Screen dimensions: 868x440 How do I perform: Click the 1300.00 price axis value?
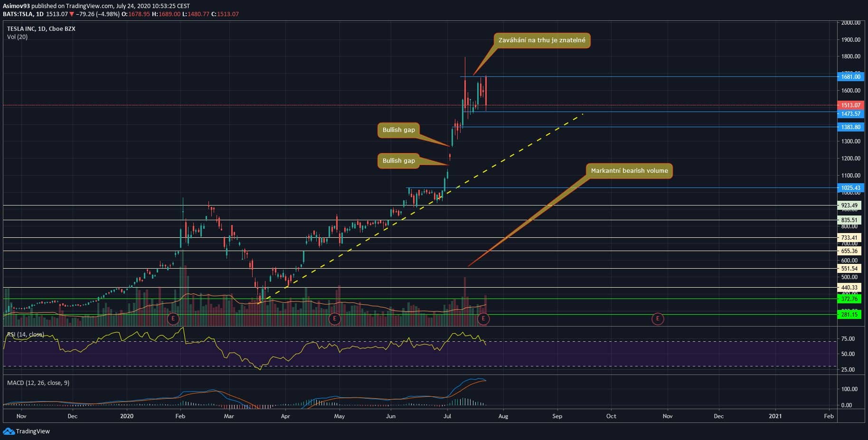851,141
